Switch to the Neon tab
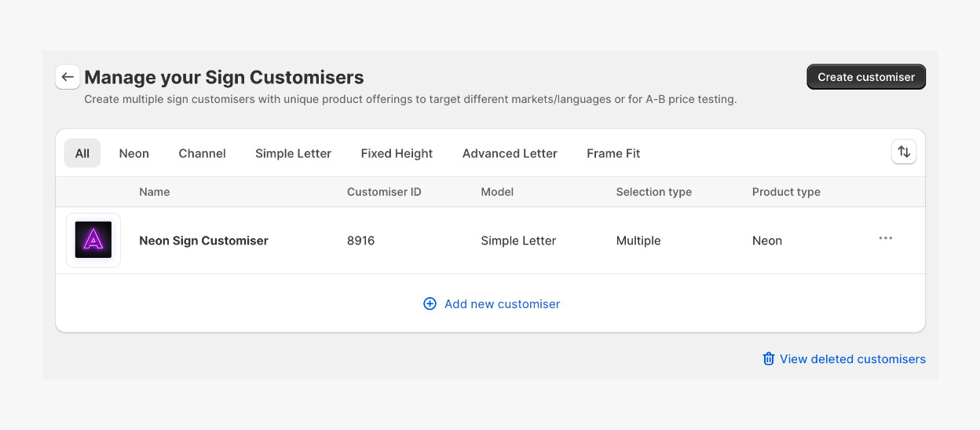Viewport: 980px width, 430px height. pos(133,153)
